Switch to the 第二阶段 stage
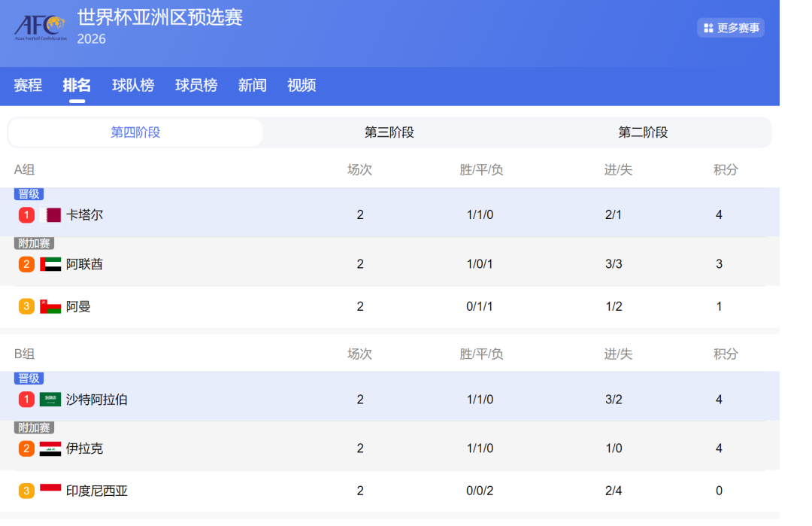This screenshot has height=526, width=812. coord(643,132)
